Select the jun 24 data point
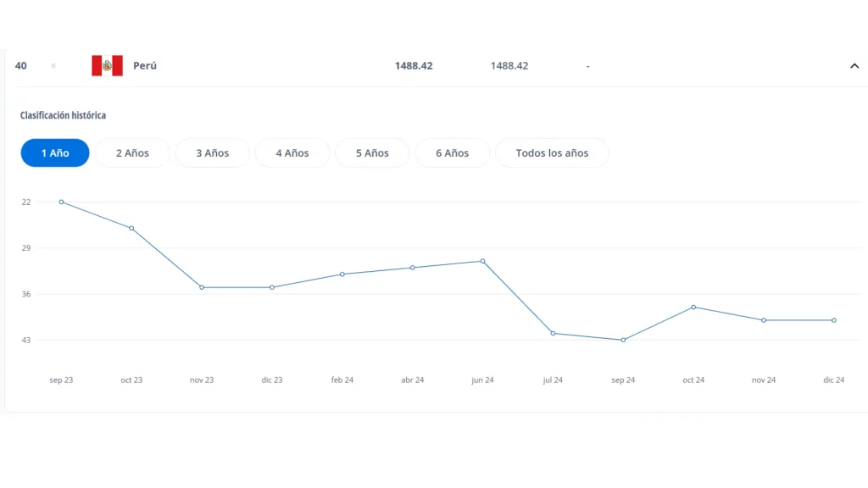Image resolution: width=868 pixels, height=488 pixels. [x=483, y=261]
